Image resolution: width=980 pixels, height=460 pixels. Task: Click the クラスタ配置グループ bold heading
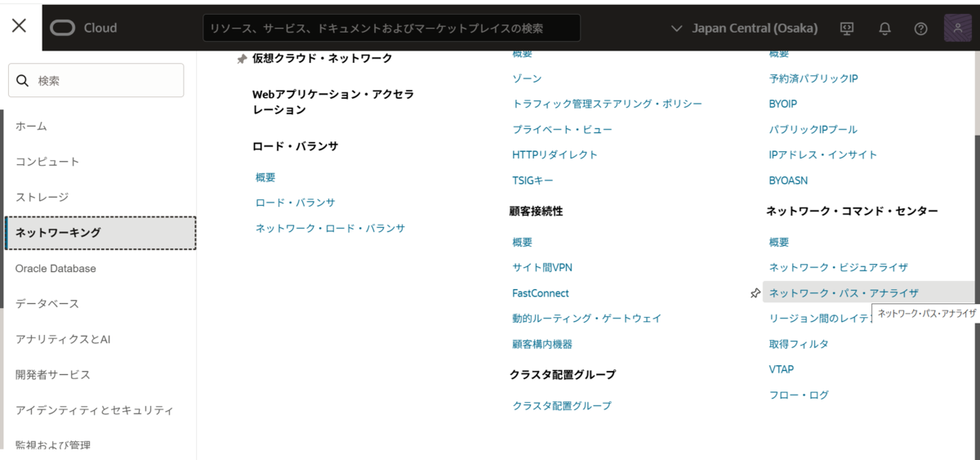562,374
